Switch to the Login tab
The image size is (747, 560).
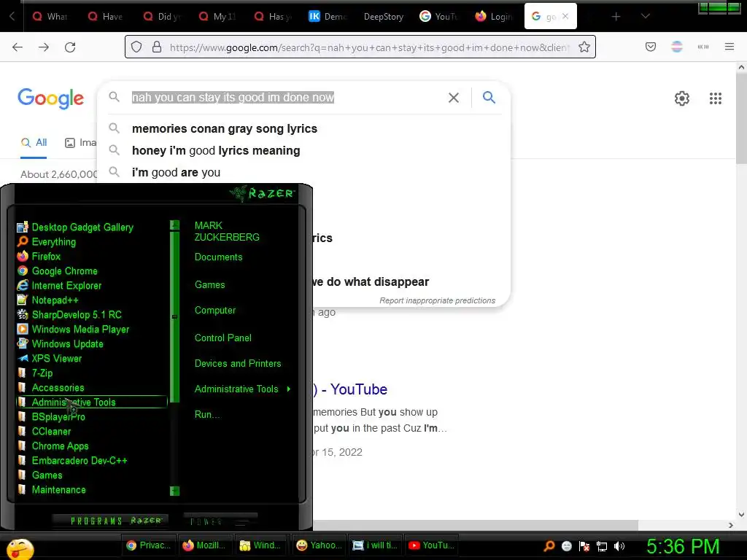point(494,17)
